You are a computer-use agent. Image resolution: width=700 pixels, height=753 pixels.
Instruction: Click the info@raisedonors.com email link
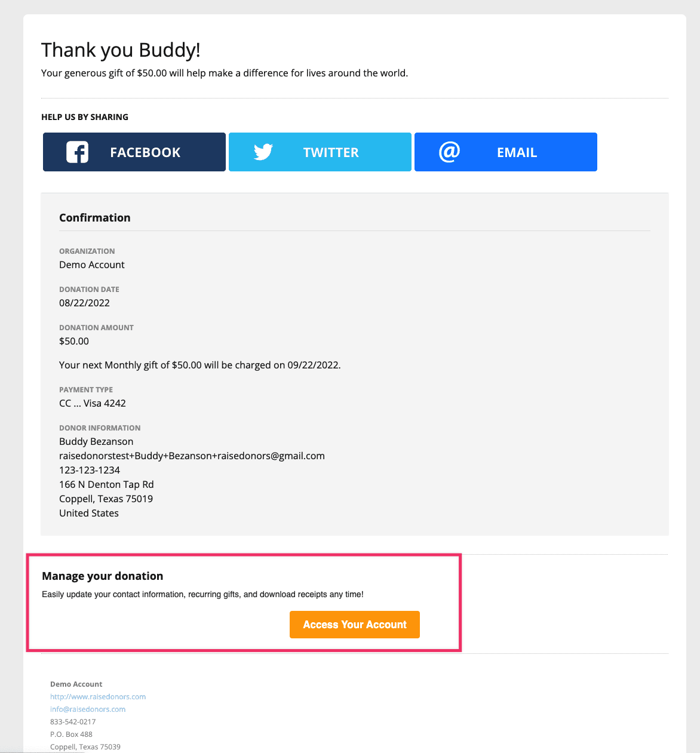pyautogui.click(x=88, y=709)
